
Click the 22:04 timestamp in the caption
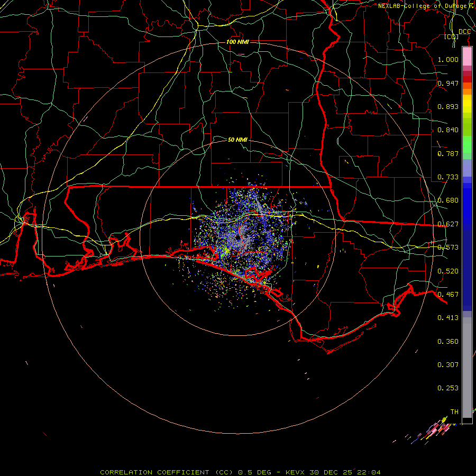369,472
